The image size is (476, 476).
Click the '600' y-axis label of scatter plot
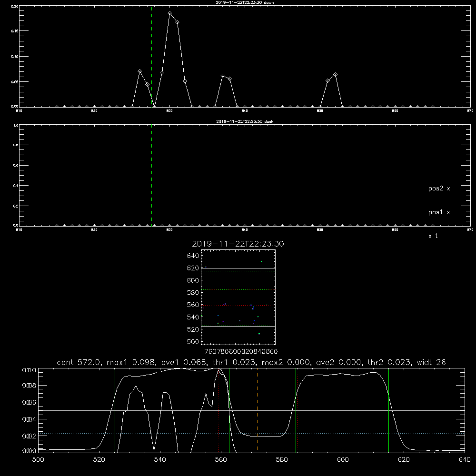click(x=193, y=280)
